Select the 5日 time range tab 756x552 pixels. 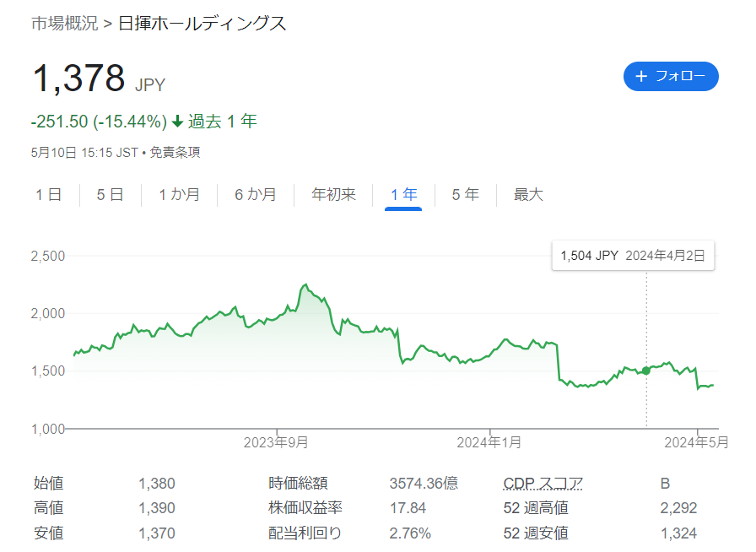[x=110, y=194]
